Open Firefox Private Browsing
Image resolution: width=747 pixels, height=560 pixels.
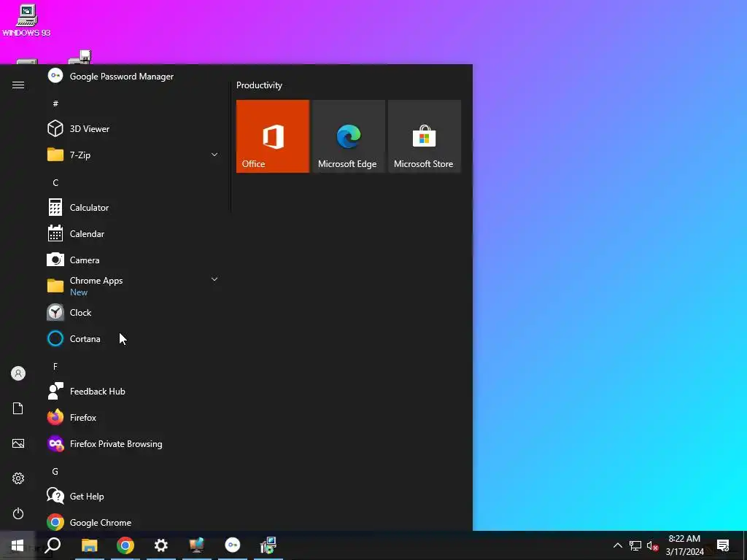click(x=133, y=444)
